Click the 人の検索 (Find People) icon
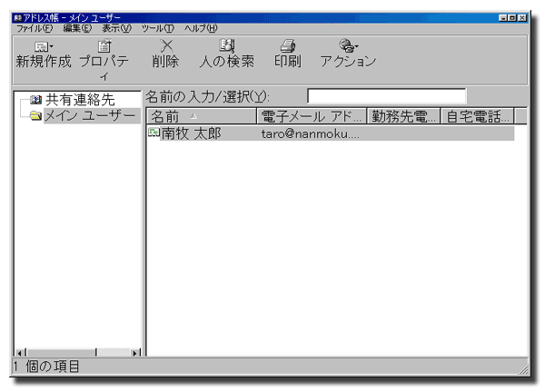545x392 pixels. [227, 45]
